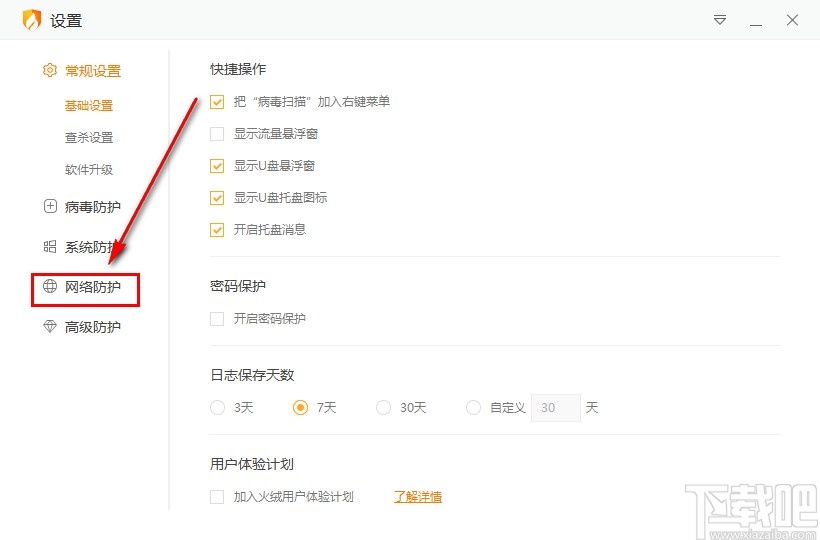820x540 pixels.
Task: Minimize the settings window
Action: click(756, 20)
